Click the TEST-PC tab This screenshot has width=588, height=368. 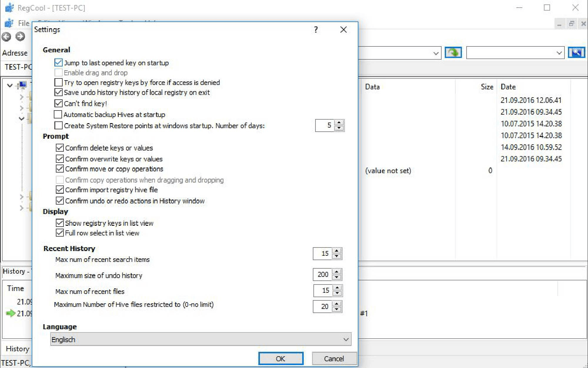18,67
